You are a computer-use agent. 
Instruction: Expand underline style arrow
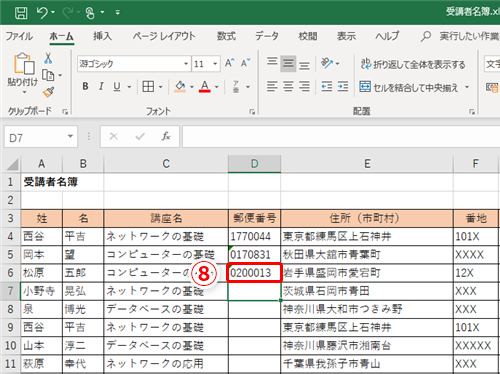(129, 87)
